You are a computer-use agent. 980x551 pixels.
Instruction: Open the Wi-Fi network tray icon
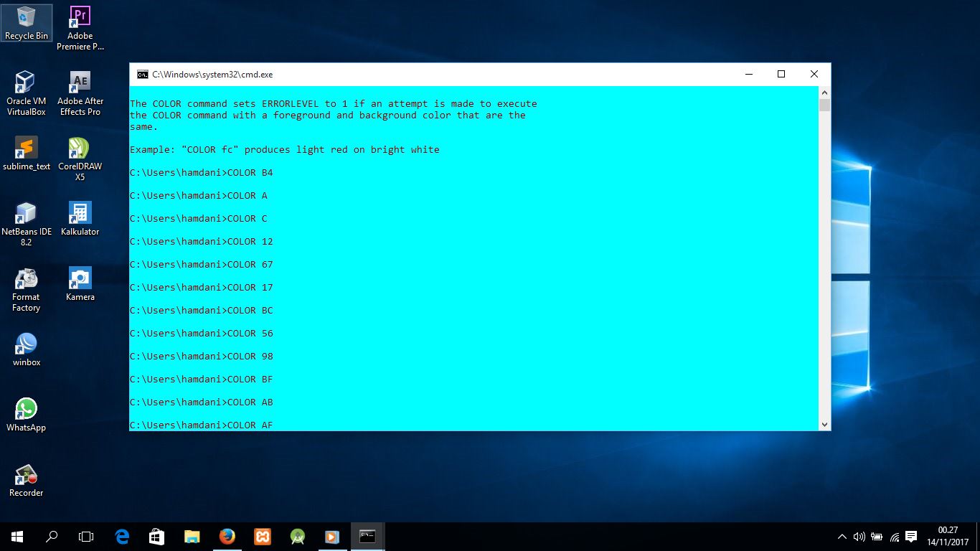(894, 537)
